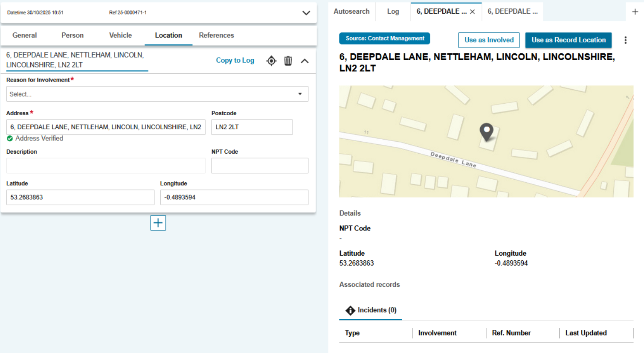644x353 pixels.
Task: Collapse the Deepdale Lane location panel
Action: tap(305, 61)
